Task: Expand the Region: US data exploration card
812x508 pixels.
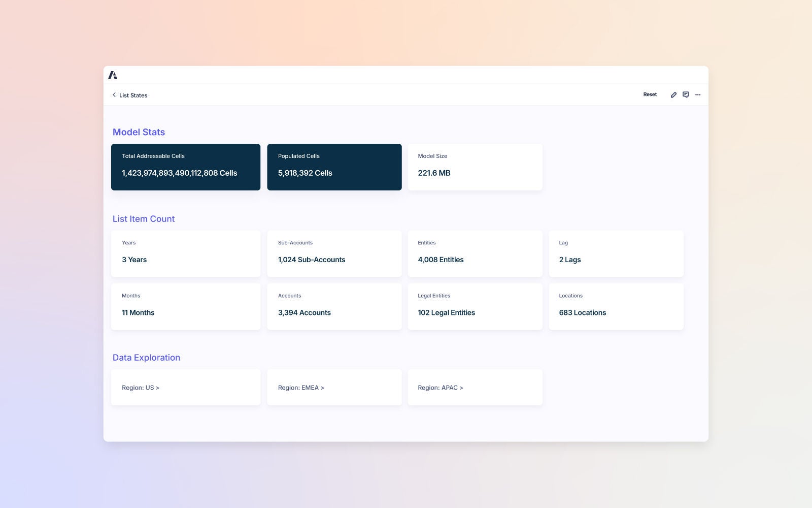Action: coord(186,387)
